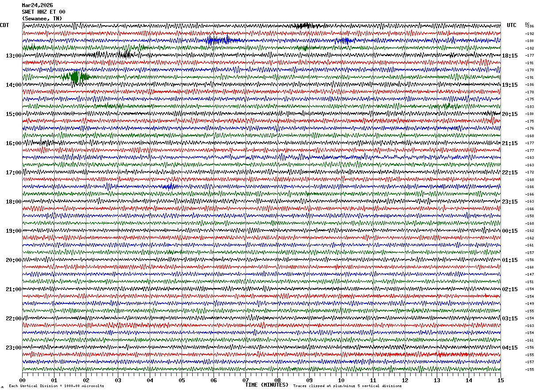Click the 04:15 UTC time label
This screenshot has width=536, height=392.
[x=509, y=347]
